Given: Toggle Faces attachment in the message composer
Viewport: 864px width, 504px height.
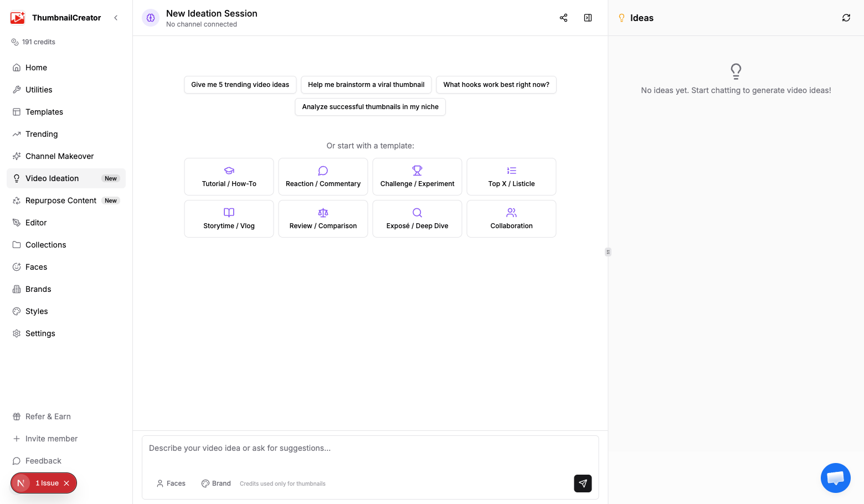Looking at the screenshot, I should click(x=171, y=483).
